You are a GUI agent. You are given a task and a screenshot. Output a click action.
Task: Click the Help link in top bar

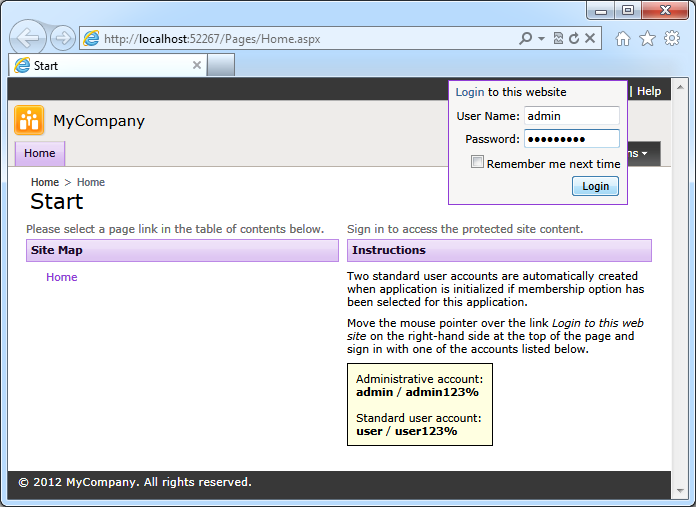[649, 92]
